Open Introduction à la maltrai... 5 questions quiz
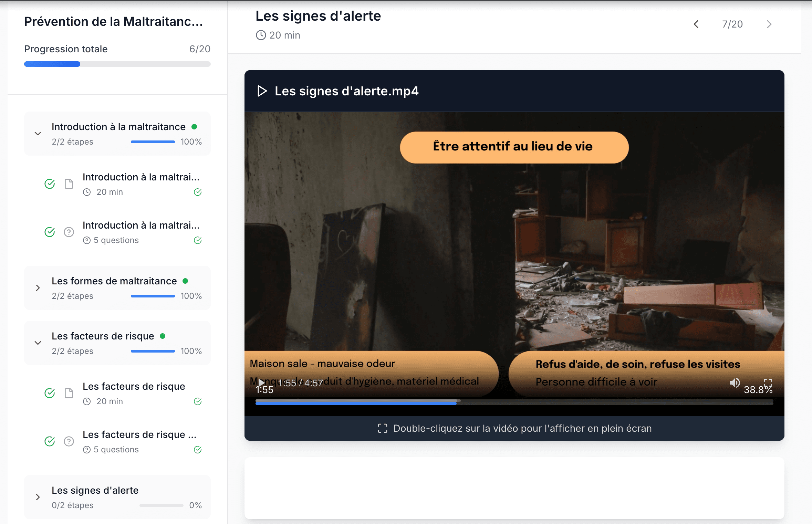Screen dimensions: 812x524 tap(123, 232)
